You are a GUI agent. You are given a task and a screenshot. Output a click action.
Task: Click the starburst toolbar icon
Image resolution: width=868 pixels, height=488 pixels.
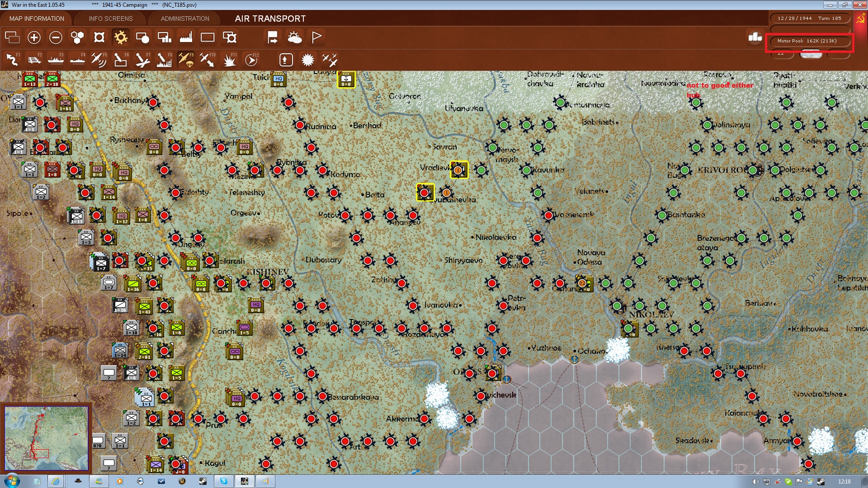point(308,60)
